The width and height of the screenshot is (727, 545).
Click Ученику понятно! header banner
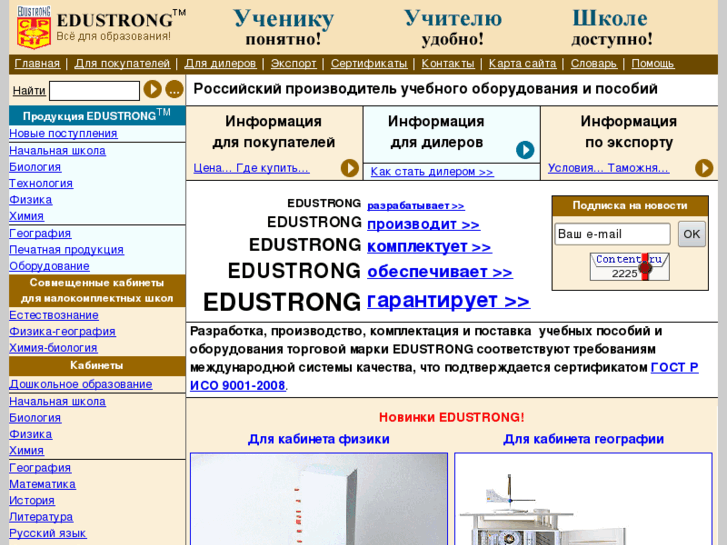pyautogui.click(x=283, y=27)
